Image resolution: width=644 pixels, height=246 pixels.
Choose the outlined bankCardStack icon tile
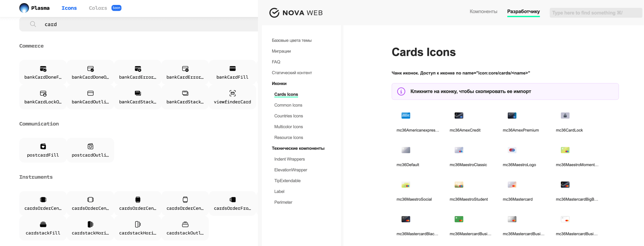(185, 97)
